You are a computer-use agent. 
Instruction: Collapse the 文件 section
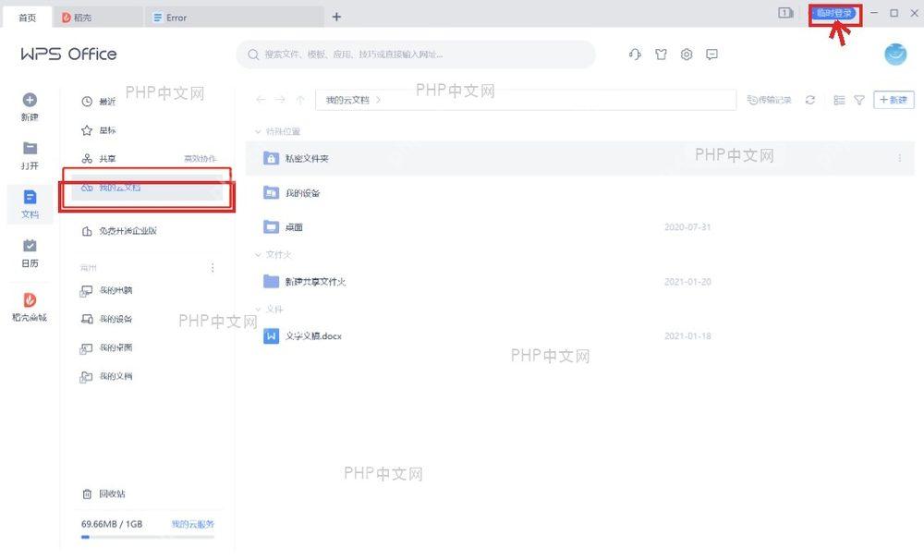258,310
